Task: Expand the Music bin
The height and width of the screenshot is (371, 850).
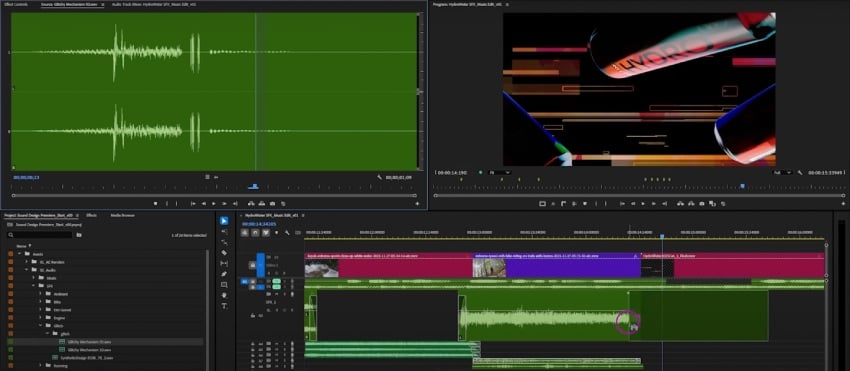Action: [x=33, y=278]
